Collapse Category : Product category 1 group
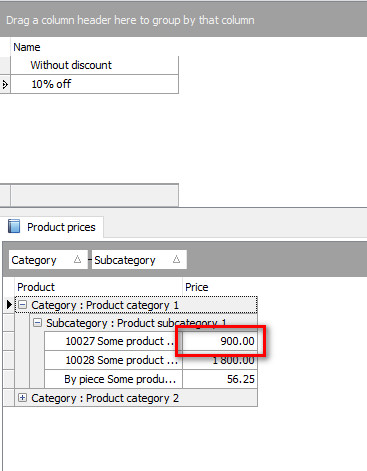 pyautogui.click(x=22, y=305)
